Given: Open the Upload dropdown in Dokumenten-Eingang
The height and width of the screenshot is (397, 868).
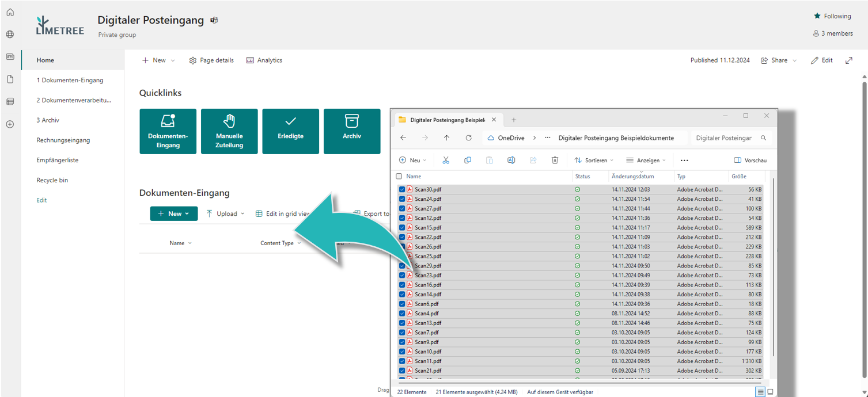Looking at the screenshot, I should pos(226,213).
